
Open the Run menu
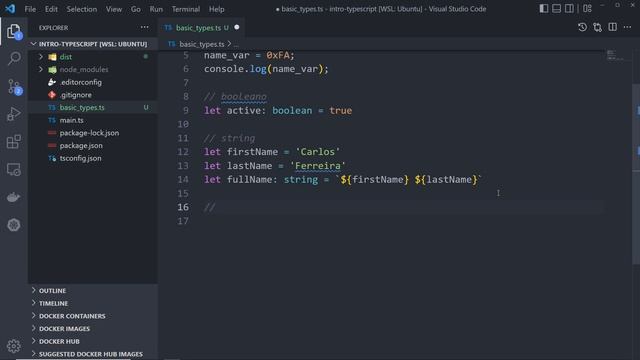coord(156,9)
